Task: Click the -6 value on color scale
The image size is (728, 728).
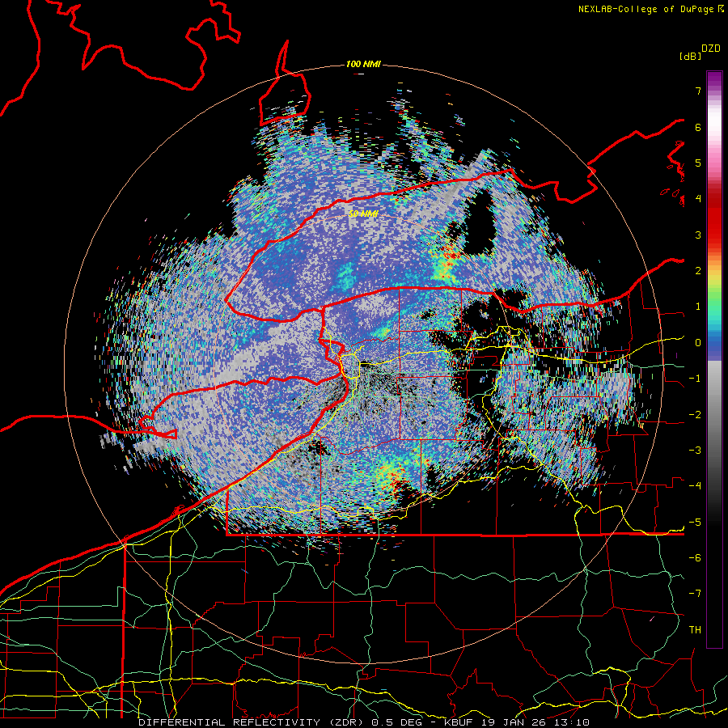Action: pyautogui.click(x=695, y=558)
